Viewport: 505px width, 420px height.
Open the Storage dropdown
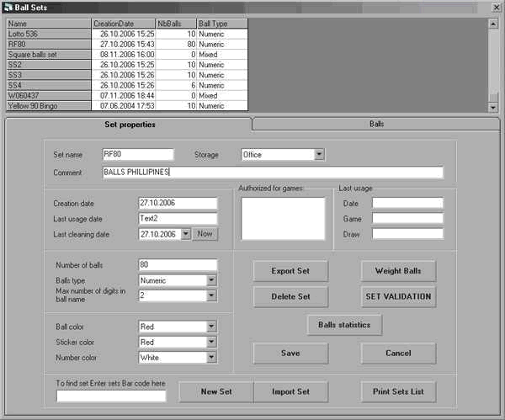click(x=319, y=155)
